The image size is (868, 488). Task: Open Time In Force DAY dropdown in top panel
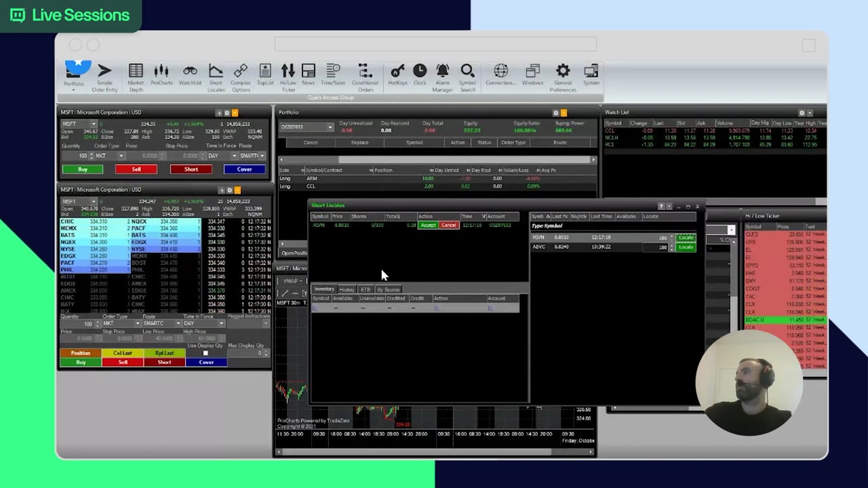(x=234, y=156)
